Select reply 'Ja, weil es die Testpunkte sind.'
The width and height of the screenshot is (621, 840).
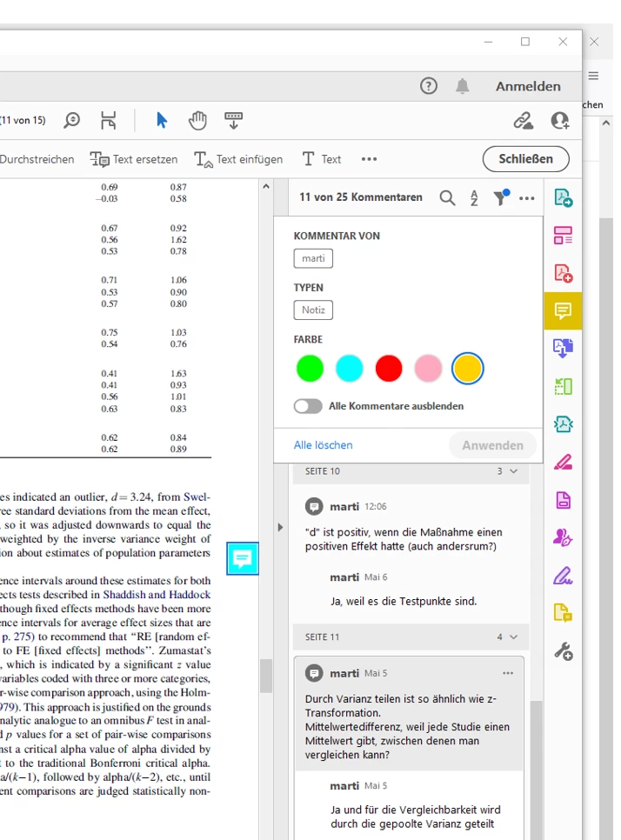[x=404, y=602]
